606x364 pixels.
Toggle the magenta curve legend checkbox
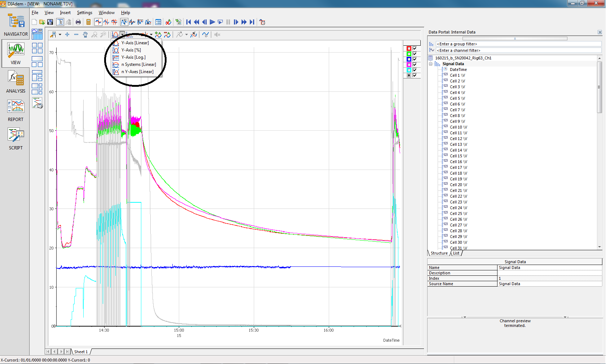click(415, 64)
